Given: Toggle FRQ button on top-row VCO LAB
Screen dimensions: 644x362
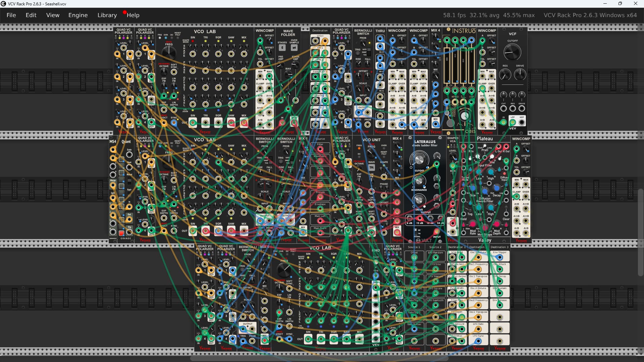Looking at the screenshot, I should (160, 38).
